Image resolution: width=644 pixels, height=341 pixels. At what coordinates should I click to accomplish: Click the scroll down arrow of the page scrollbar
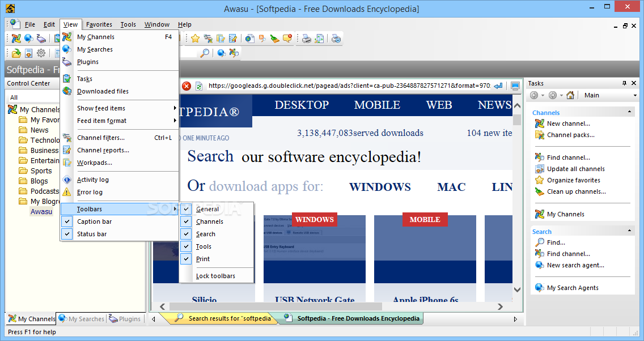click(x=517, y=289)
